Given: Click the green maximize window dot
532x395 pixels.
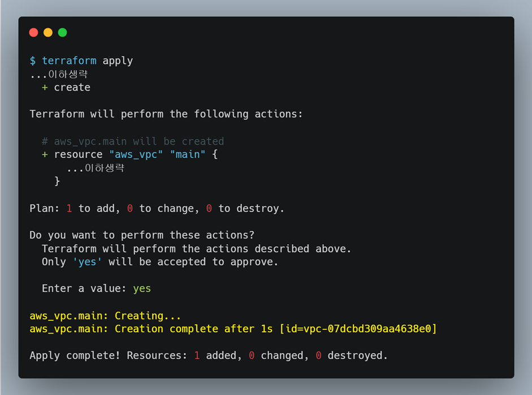Looking at the screenshot, I should (62, 33).
